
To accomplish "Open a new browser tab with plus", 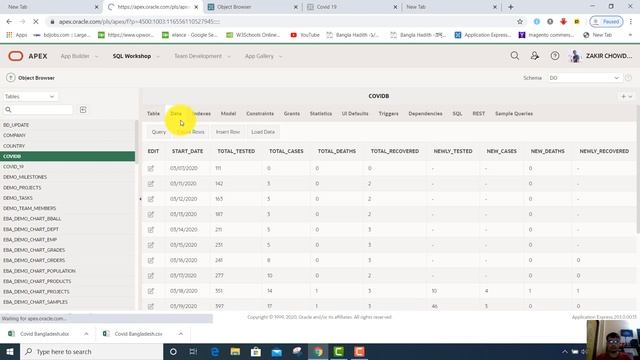I will 511,7.
